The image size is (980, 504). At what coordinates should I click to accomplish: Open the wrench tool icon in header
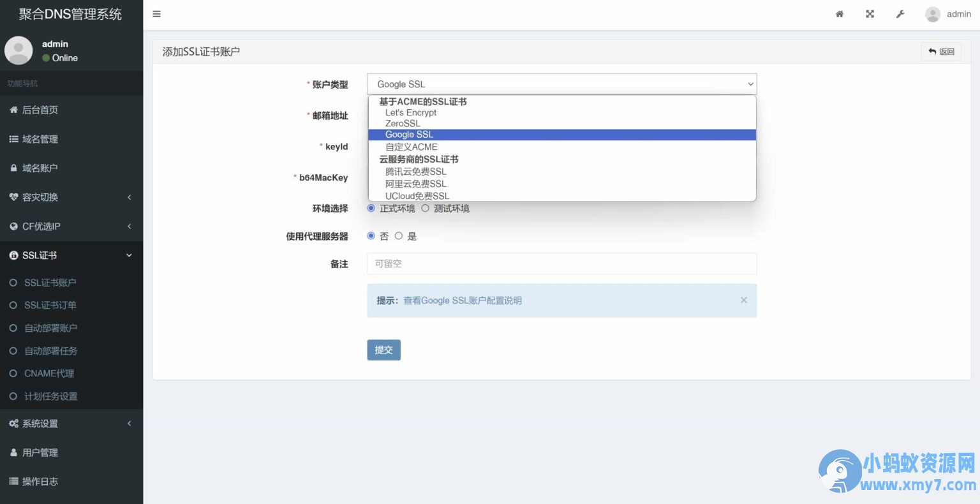coord(900,14)
